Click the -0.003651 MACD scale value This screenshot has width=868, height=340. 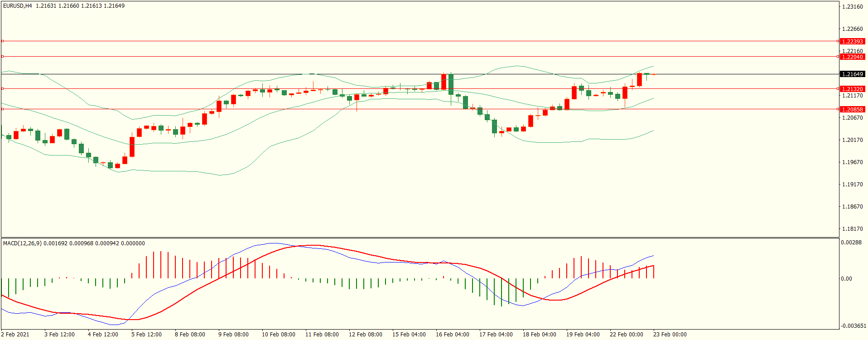(x=853, y=326)
